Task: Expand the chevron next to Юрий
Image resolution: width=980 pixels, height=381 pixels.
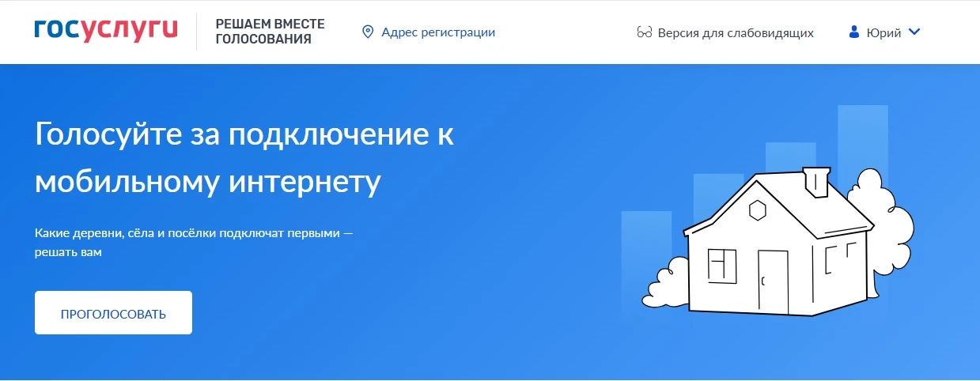Action: (914, 32)
